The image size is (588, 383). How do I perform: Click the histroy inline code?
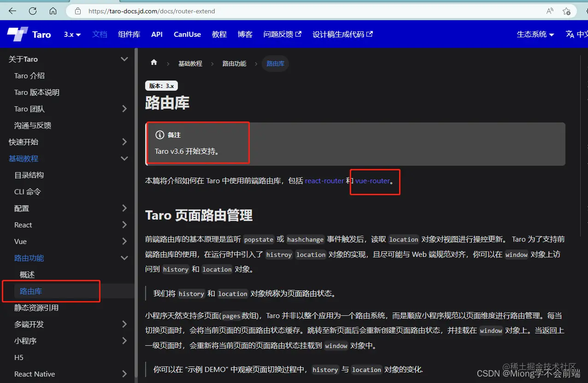279,255
